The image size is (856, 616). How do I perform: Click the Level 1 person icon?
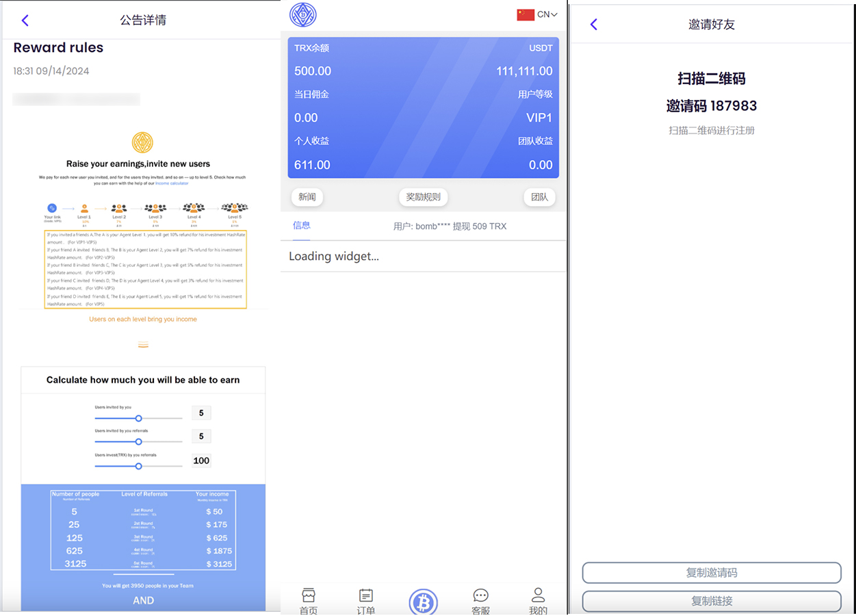(84, 208)
